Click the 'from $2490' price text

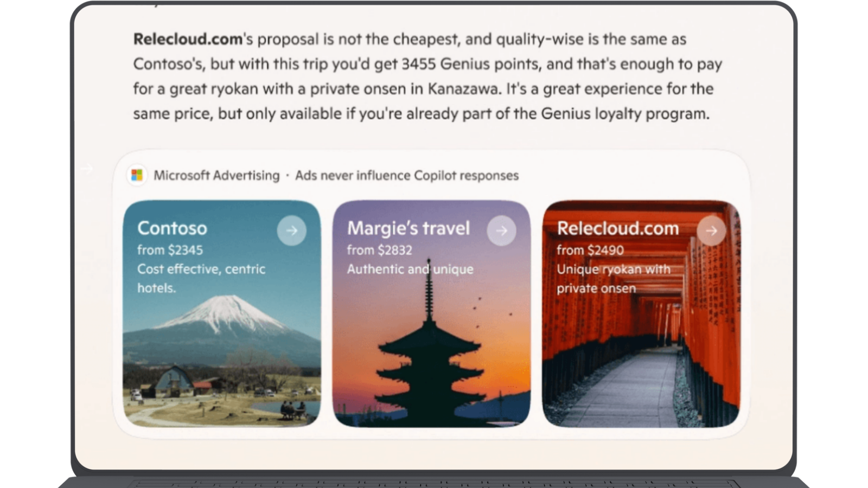(x=590, y=250)
